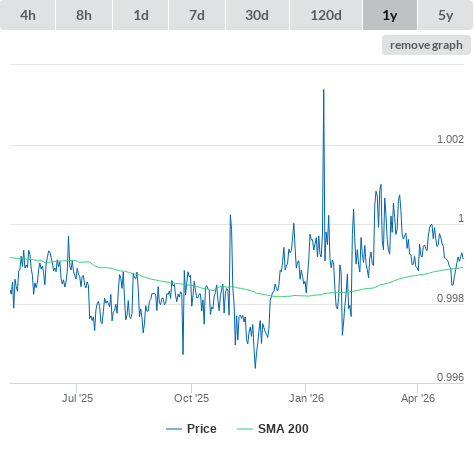
Task: Click the 0.998 y-axis value label
Action: (x=450, y=298)
